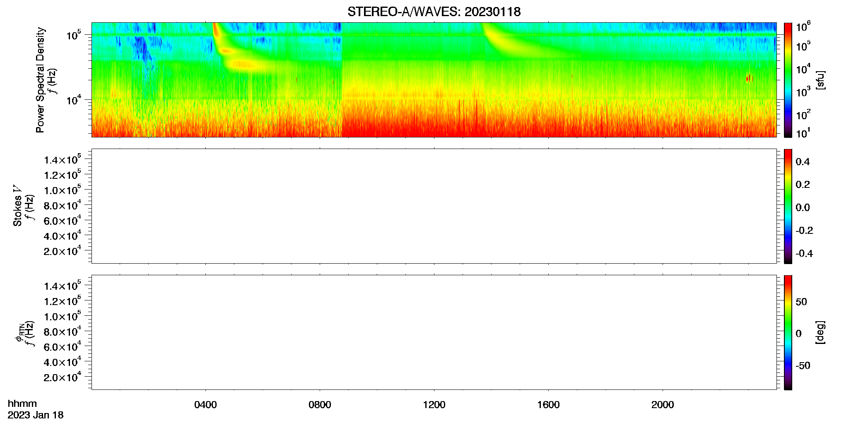The width and height of the screenshot is (868, 447).
Task: Click the "1200" time tick label
Action: coord(434,404)
